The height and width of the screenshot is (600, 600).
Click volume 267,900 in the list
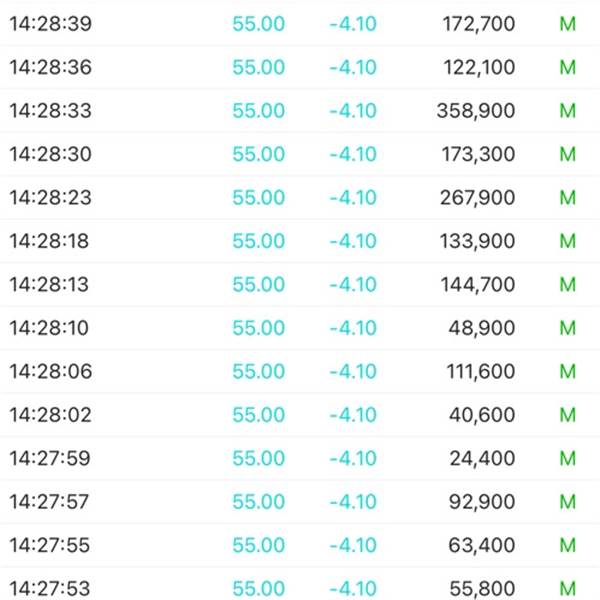[477, 197]
